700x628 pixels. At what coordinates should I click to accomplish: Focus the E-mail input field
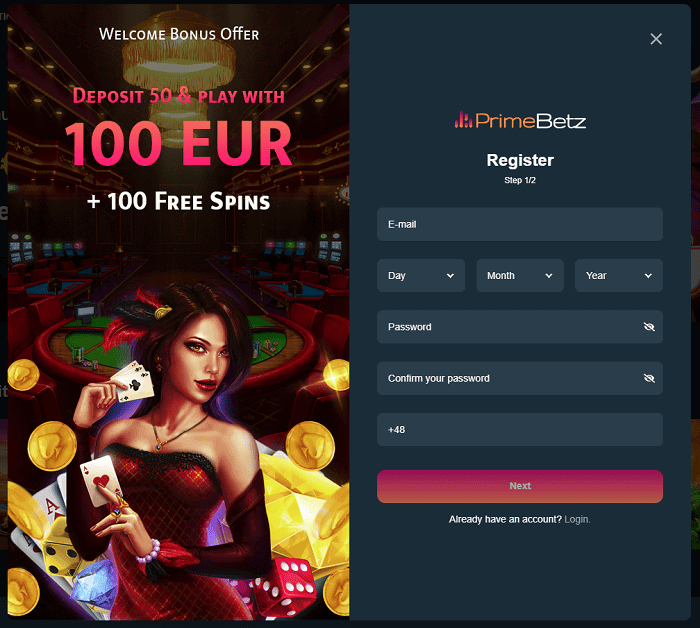point(520,224)
